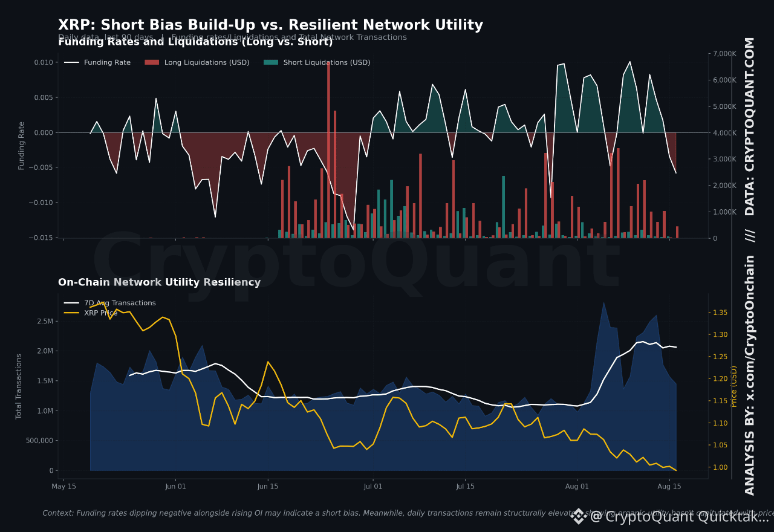Click the 'Jul 15' x-axis date label

(x=466, y=486)
